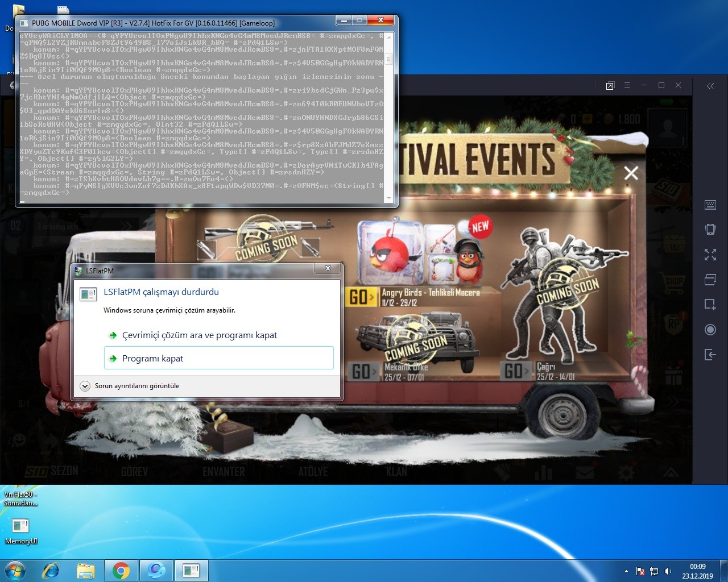The image size is (728, 582).
Task: Click the exit arrow icon in Gameloop sidebar
Action: 710,355
